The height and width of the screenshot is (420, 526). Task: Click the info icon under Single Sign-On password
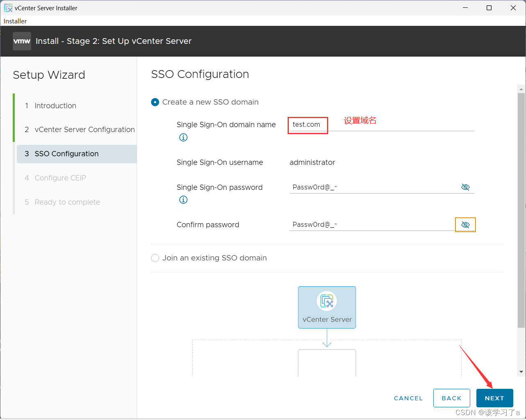coord(183,200)
